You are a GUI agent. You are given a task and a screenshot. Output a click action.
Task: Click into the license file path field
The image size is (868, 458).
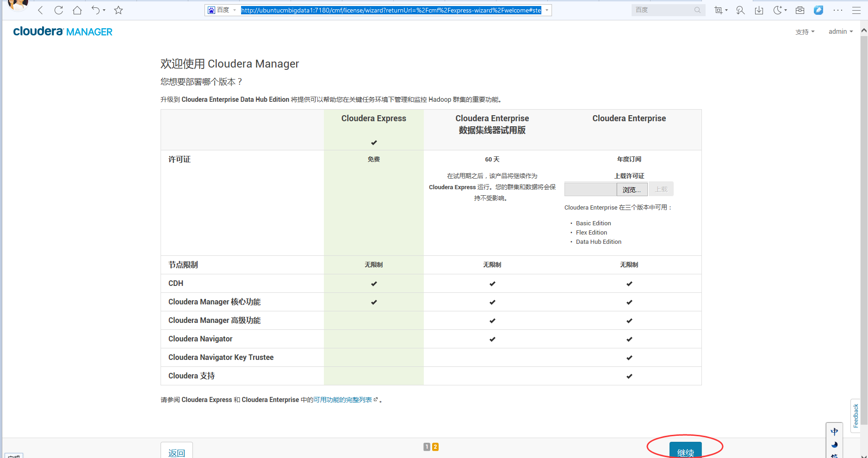[590, 189]
